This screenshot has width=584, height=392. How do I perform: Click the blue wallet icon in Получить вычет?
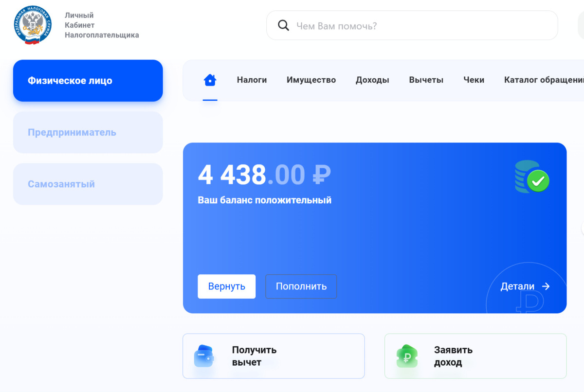[204, 356]
